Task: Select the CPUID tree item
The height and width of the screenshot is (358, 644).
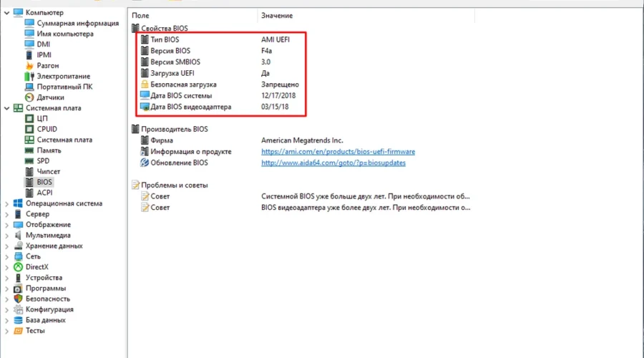Action: coord(47,129)
